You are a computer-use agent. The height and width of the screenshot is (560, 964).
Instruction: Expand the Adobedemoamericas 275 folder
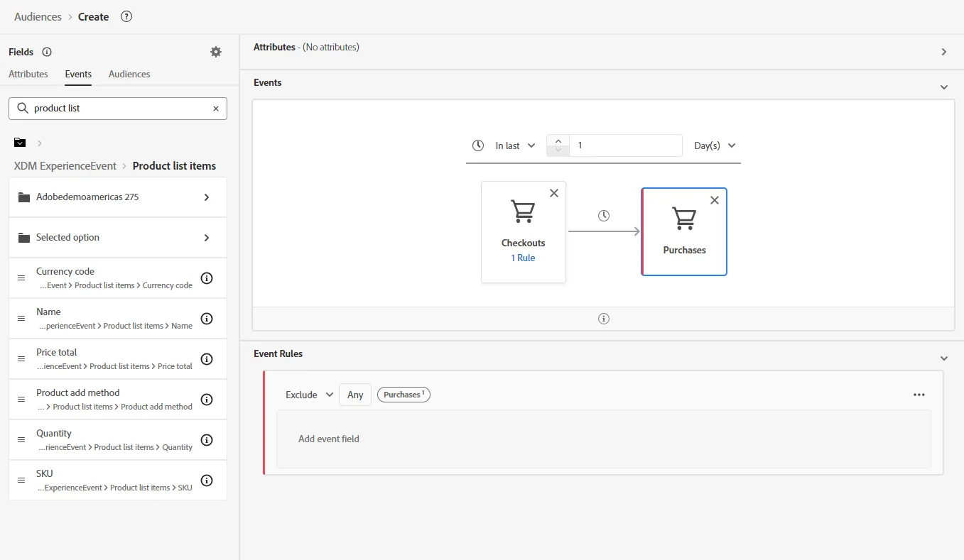click(x=118, y=197)
